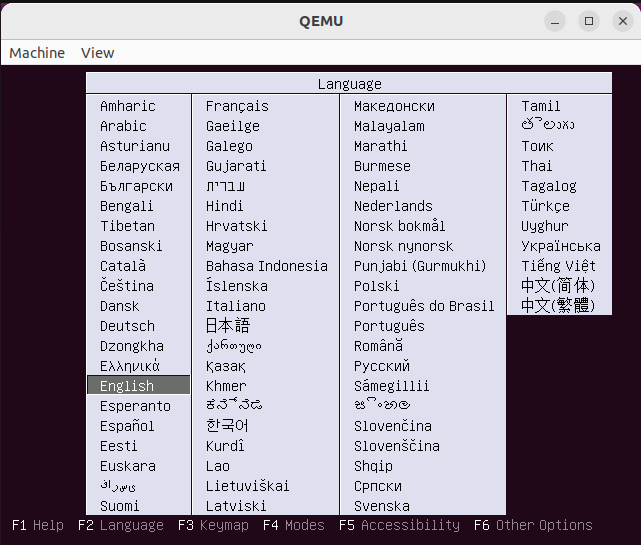Click the F3 Keymap option
Viewport: 641px width, 545px height.
tap(213, 525)
